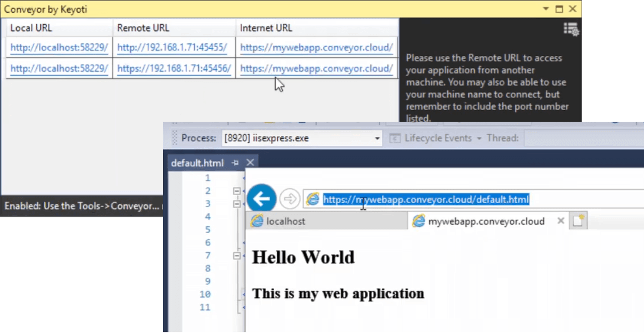
Task: Pin the default.html editor tab
Action: 235,162
